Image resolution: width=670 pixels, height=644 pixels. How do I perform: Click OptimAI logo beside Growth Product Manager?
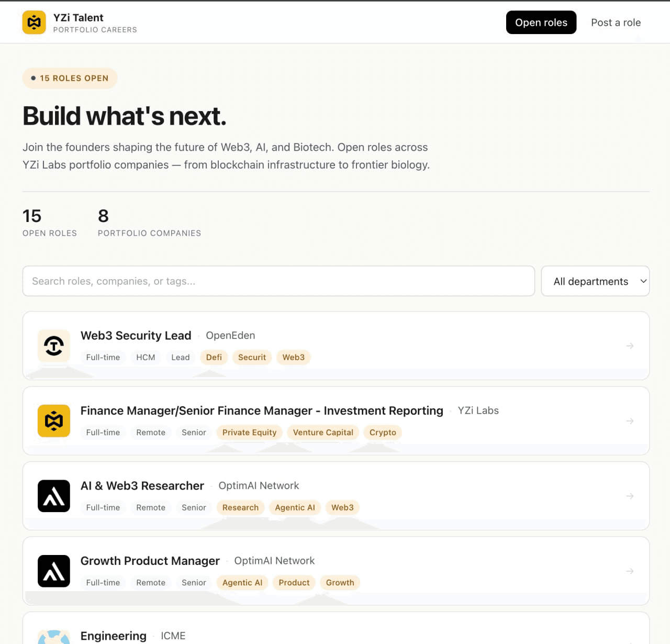54,571
